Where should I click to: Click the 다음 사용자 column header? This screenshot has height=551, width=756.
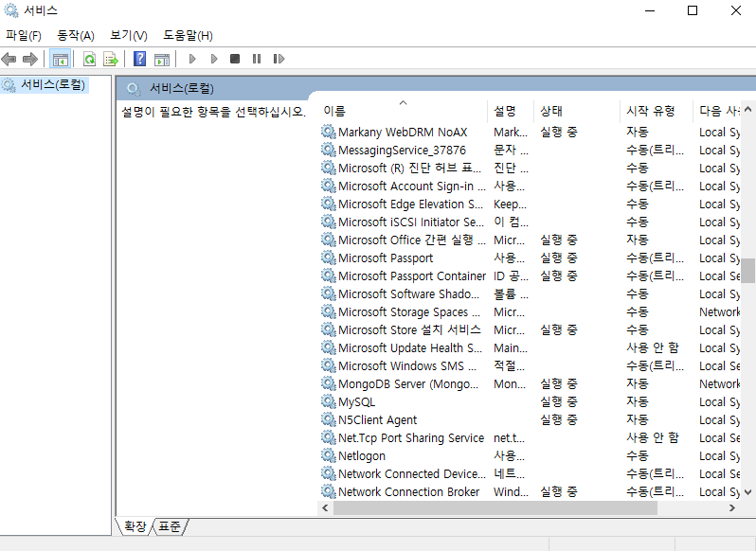click(x=716, y=111)
